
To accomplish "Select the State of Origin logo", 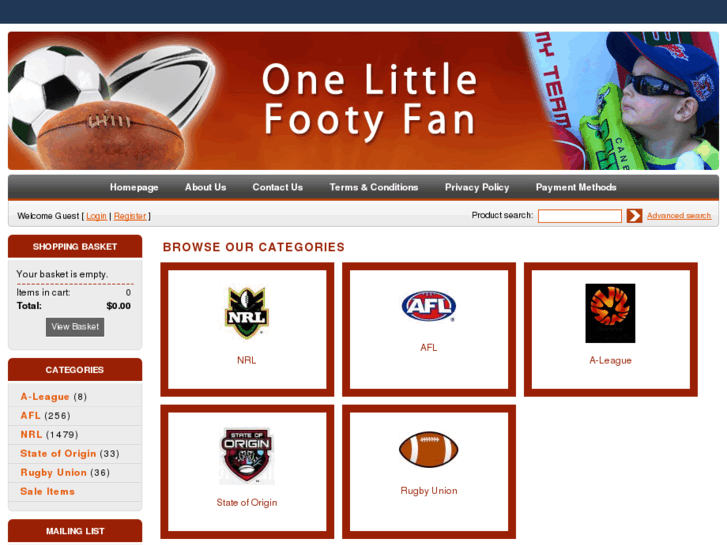I will (x=247, y=455).
